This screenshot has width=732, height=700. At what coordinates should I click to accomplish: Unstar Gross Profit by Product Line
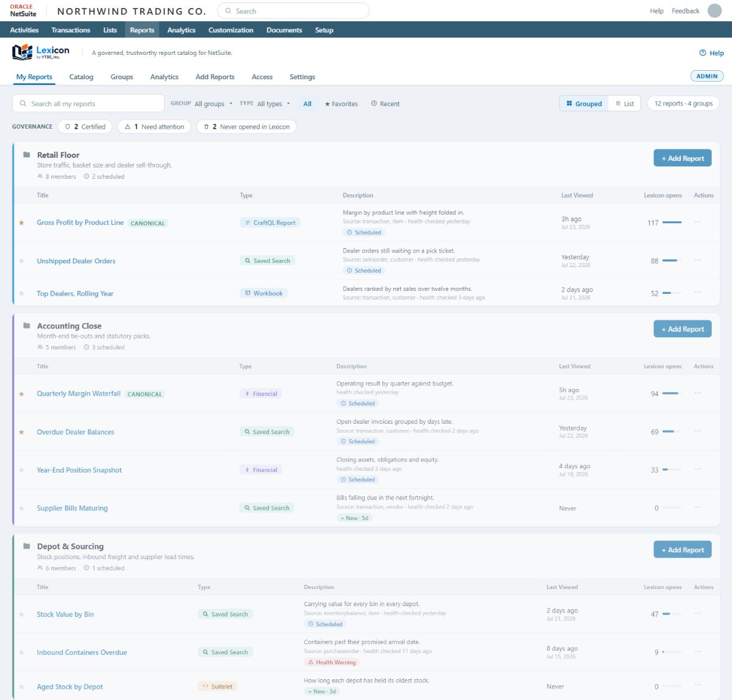21,223
